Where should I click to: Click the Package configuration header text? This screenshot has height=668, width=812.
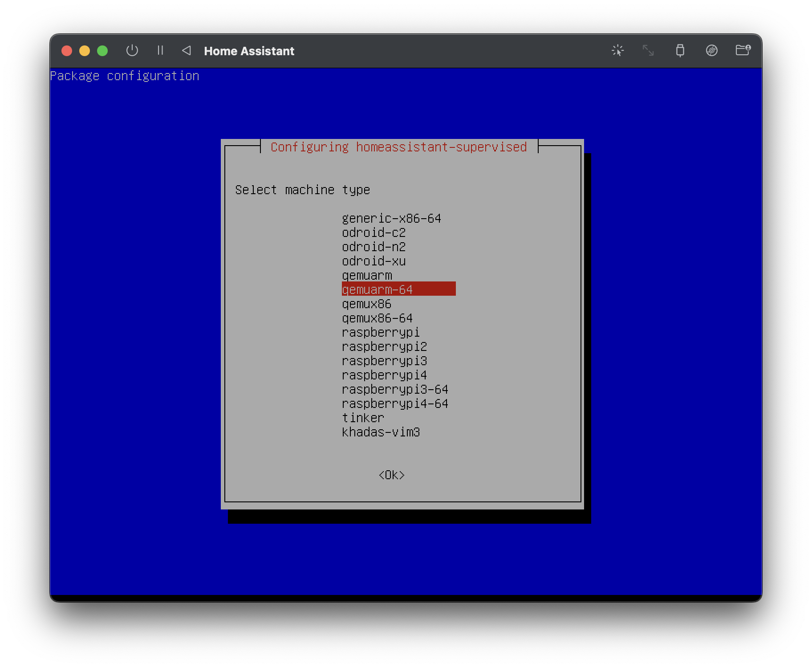click(x=125, y=76)
